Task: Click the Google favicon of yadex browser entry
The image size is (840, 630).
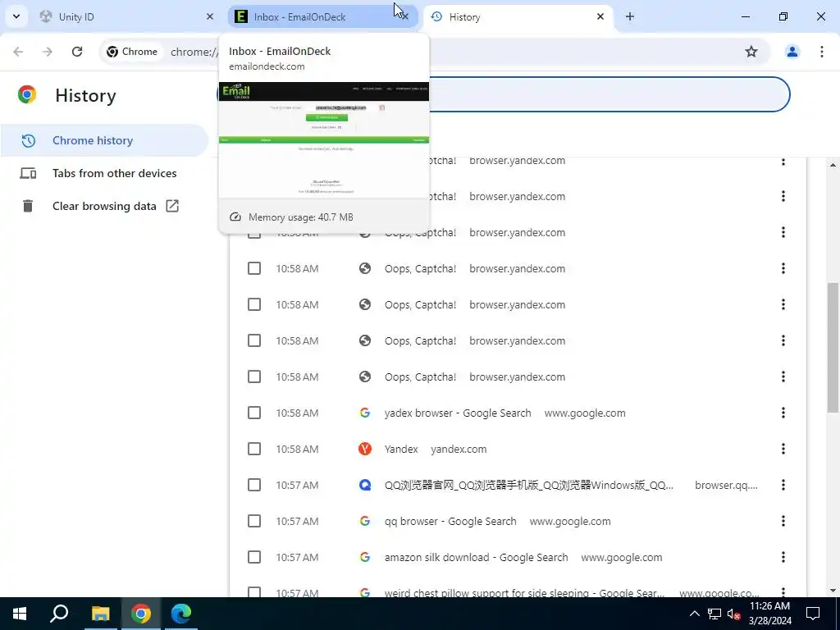Action: pyautogui.click(x=365, y=413)
